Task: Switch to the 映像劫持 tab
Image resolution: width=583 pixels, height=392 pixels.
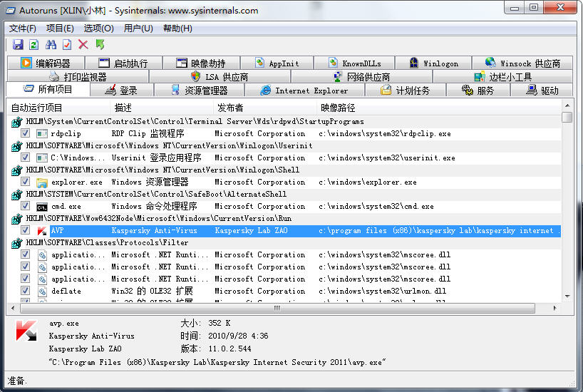Action: point(202,63)
